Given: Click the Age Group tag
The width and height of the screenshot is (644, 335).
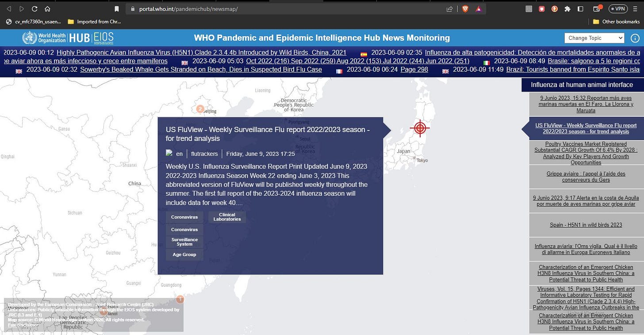Looking at the screenshot, I should pos(184,254).
